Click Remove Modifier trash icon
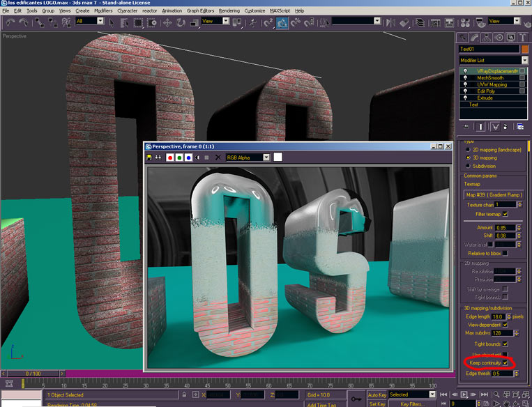This screenshot has height=407, width=532. [x=506, y=127]
